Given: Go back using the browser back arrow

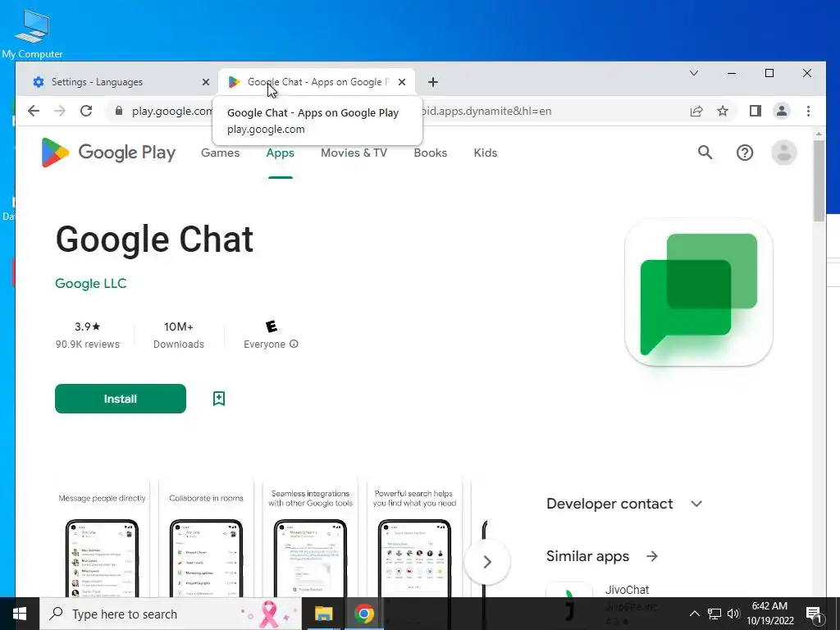Looking at the screenshot, I should click(x=34, y=111).
